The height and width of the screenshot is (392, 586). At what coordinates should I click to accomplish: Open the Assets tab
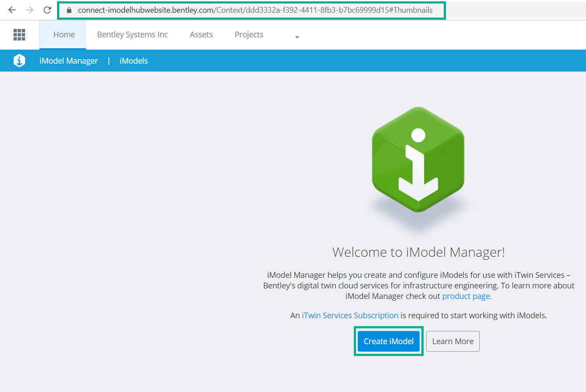(x=201, y=35)
